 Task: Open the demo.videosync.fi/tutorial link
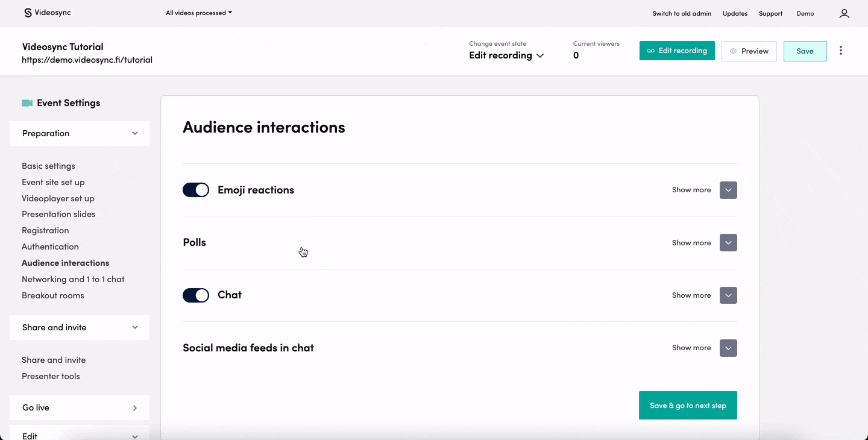click(x=87, y=60)
